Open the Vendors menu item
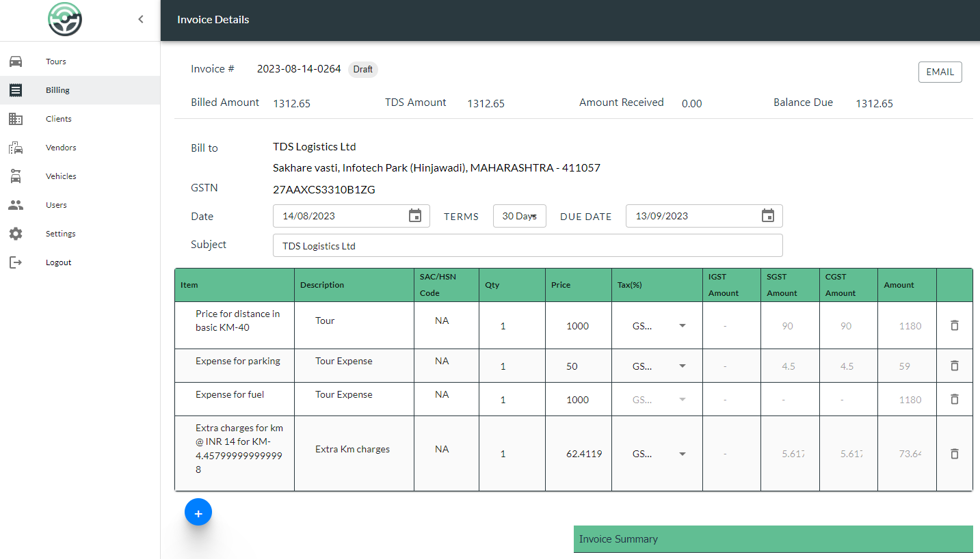Viewport: 980px width, 559px height. coord(80,148)
